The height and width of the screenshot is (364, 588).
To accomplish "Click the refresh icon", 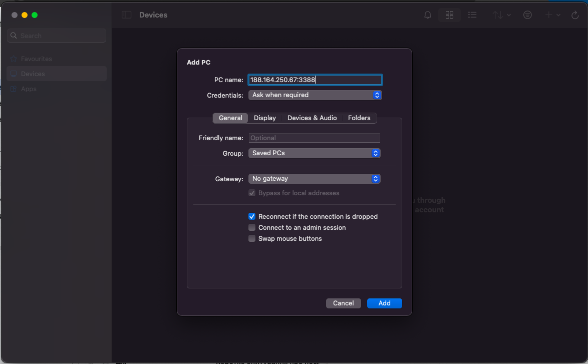I will [575, 15].
